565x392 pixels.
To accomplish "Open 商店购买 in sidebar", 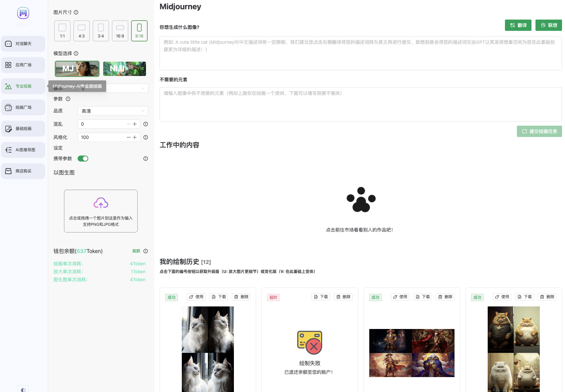I will 23,171.
